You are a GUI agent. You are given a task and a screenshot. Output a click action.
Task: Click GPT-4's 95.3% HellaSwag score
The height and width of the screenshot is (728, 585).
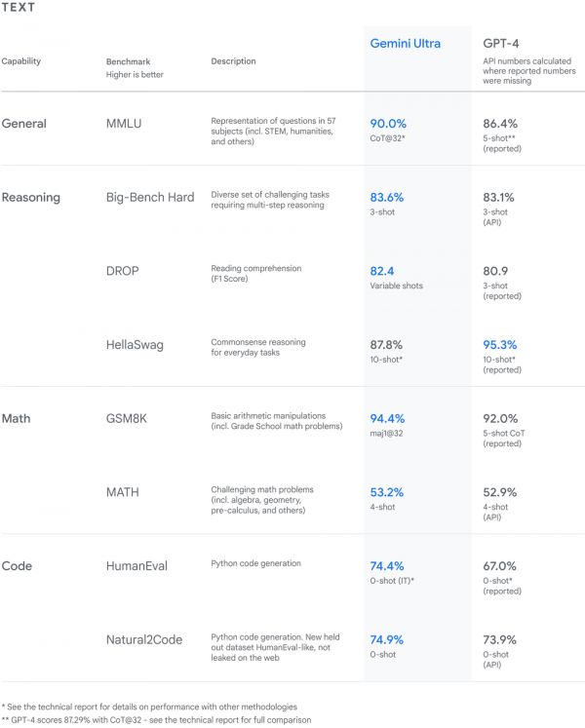coord(500,344)
